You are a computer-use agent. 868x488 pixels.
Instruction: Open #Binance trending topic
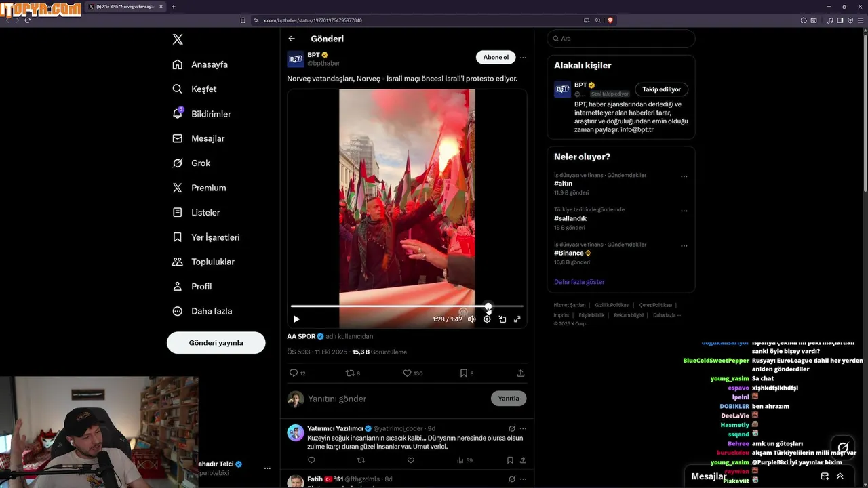coord(572,253)
